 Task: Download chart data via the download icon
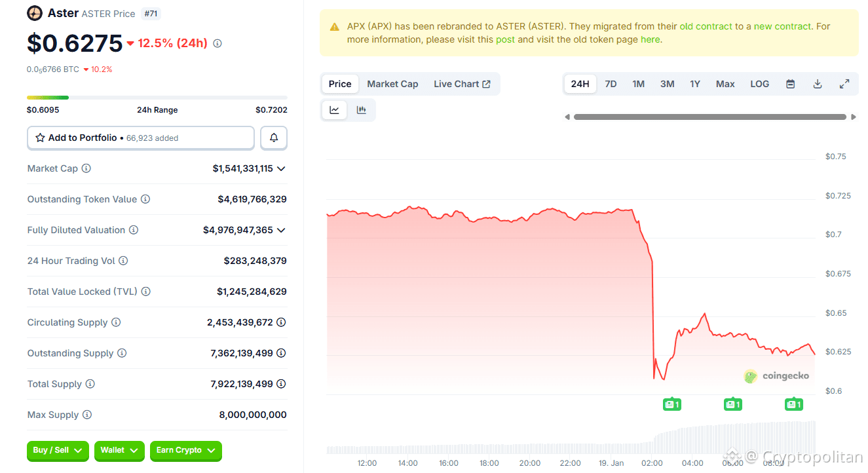click(x=817, y=84)
